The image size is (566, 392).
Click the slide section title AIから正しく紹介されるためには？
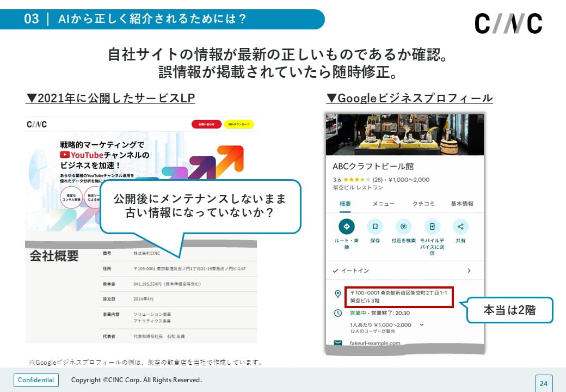pos(152,19)
